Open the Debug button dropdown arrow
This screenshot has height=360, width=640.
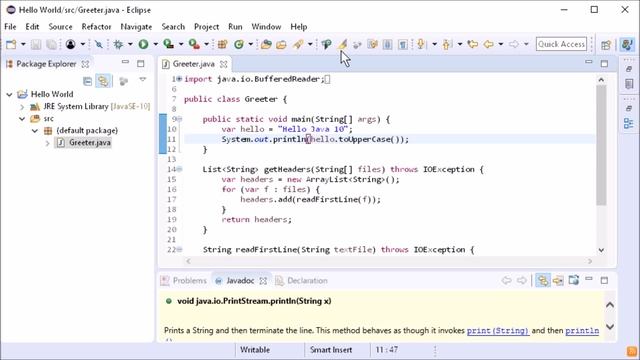(130, 44)
